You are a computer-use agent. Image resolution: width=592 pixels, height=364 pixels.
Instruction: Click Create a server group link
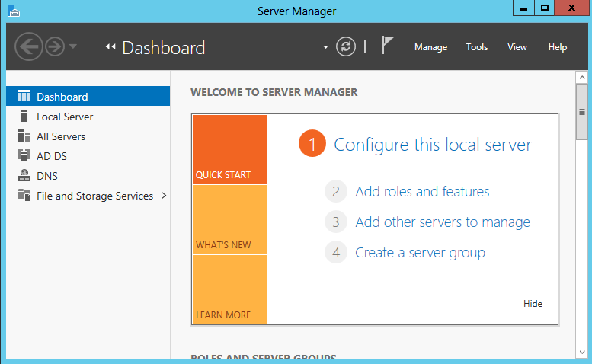coord(420,253)
